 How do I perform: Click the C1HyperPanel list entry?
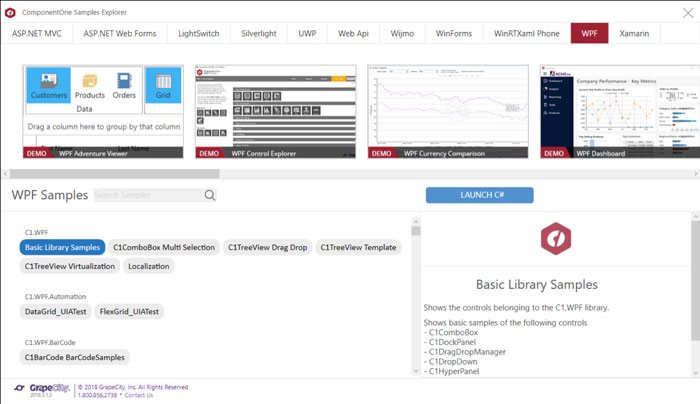[x=451, y=371]
